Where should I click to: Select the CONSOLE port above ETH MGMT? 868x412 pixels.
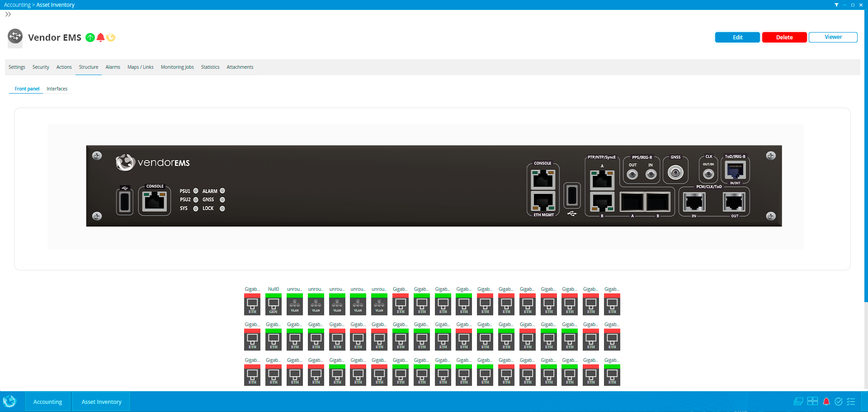point(543,179)
